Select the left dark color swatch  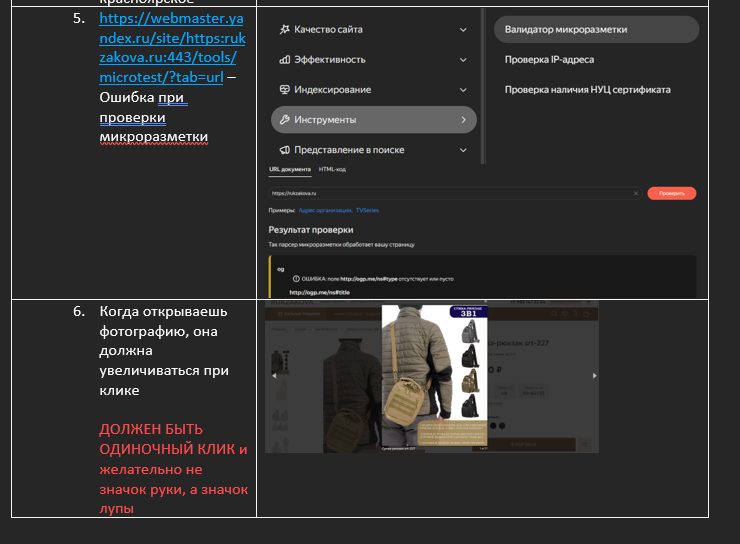493,426
